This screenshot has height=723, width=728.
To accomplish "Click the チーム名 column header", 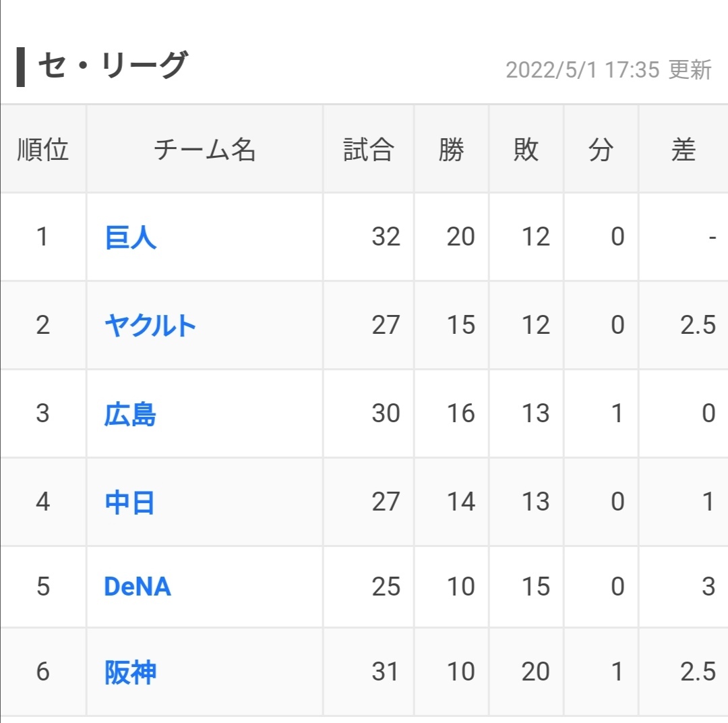I will click(205, 149).
